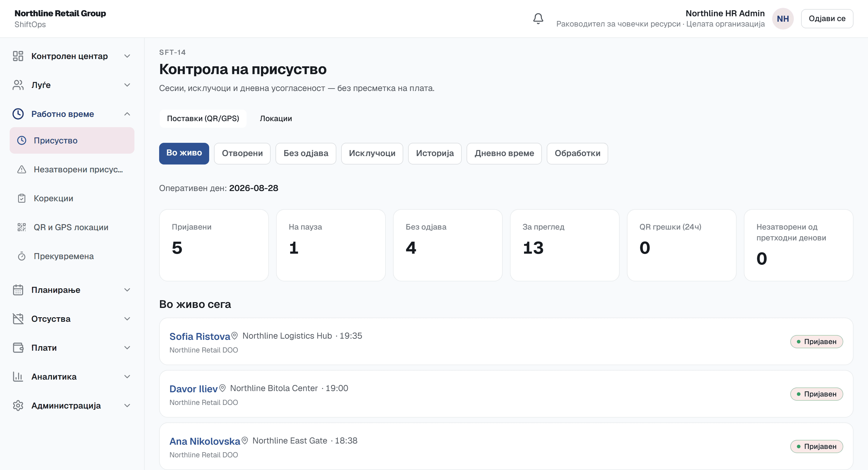The width and height of the screenshot is (868, 470).
Task: Open Sofia Ristova's profile link
Action: coord(200,336)
